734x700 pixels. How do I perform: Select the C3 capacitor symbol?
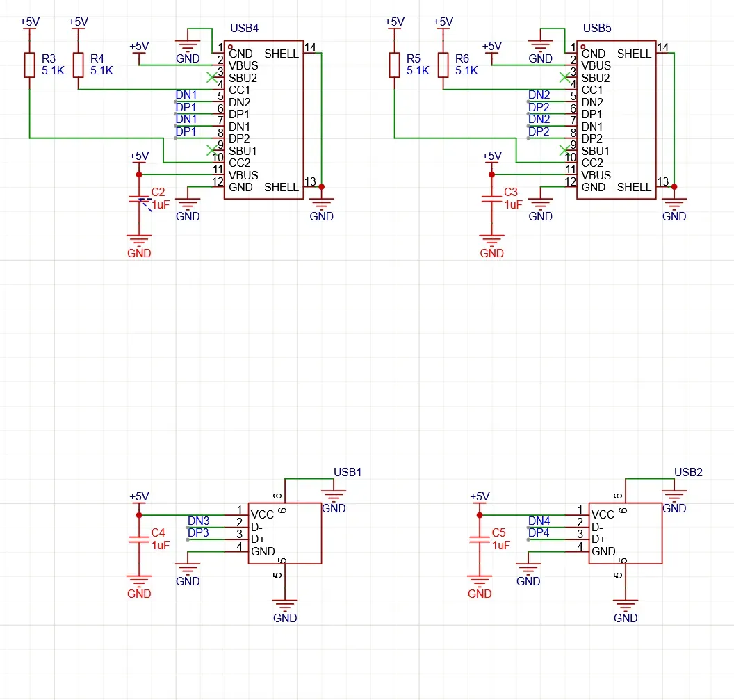491,200
